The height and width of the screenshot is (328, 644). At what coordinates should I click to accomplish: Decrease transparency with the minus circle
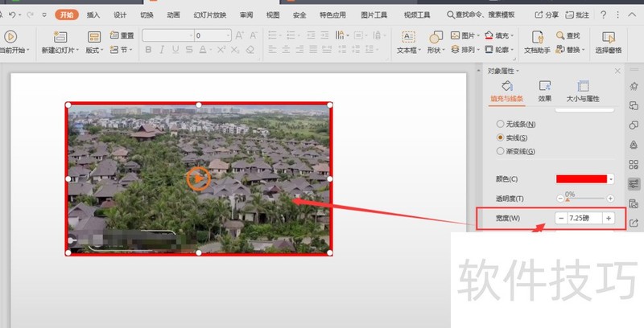coord(560,199)
